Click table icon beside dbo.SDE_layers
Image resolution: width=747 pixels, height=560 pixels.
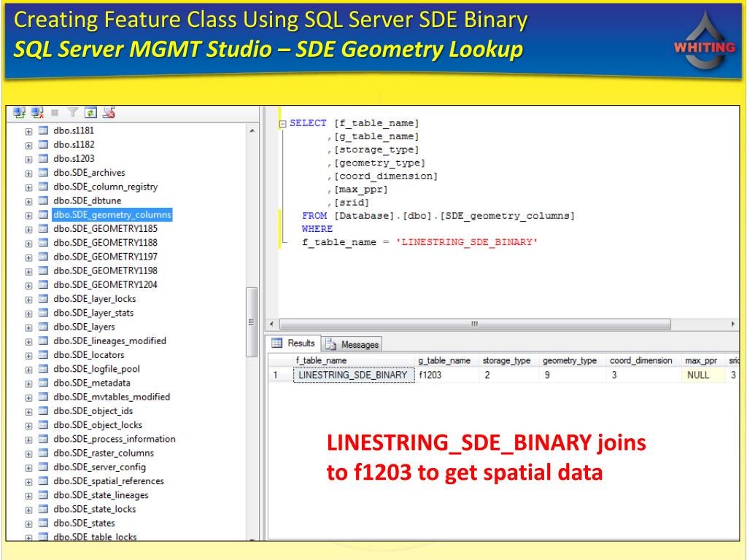[x=43, y=327]
